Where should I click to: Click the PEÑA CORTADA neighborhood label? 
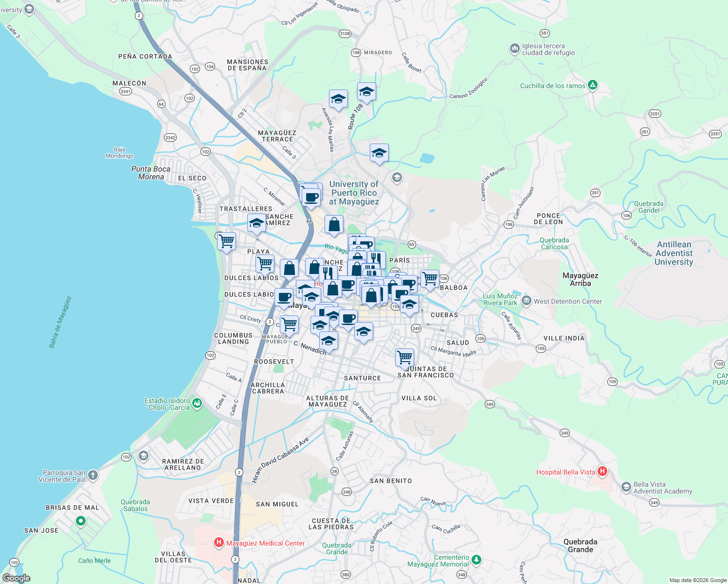146,56
